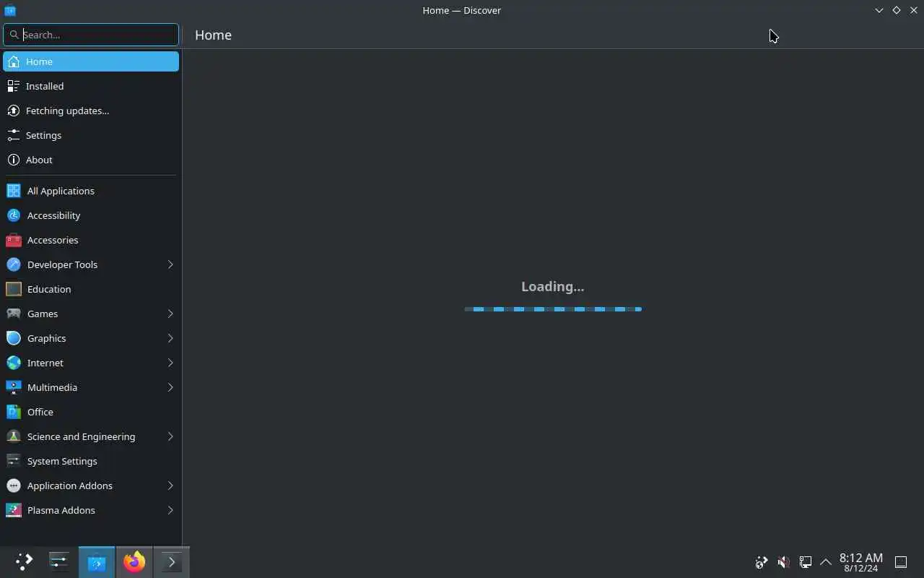924x578 pixels.
Task: Click the Developer Tools category icon
Action: (14, 264)
